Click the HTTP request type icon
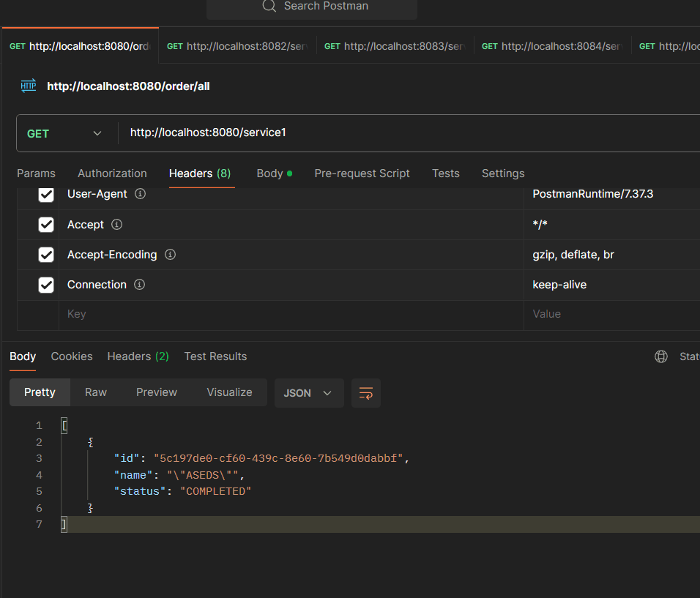 [29, 86]
